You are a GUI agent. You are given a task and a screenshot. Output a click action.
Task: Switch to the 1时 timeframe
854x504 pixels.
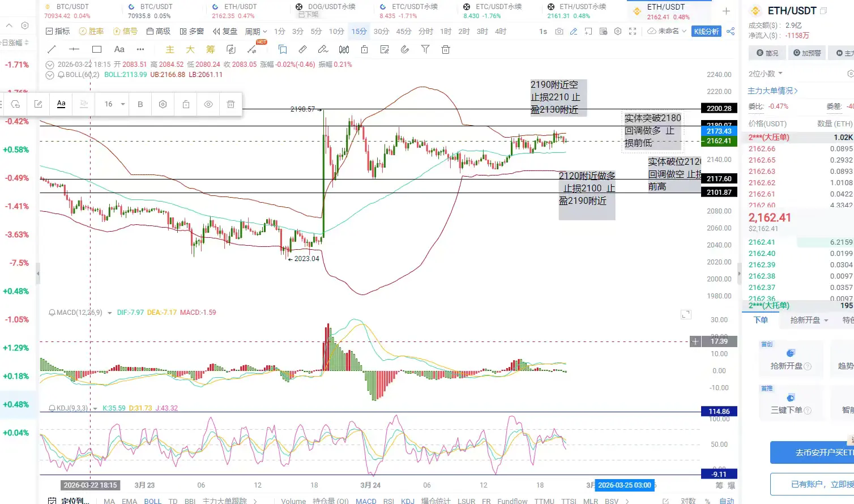[x=446, y=31]
